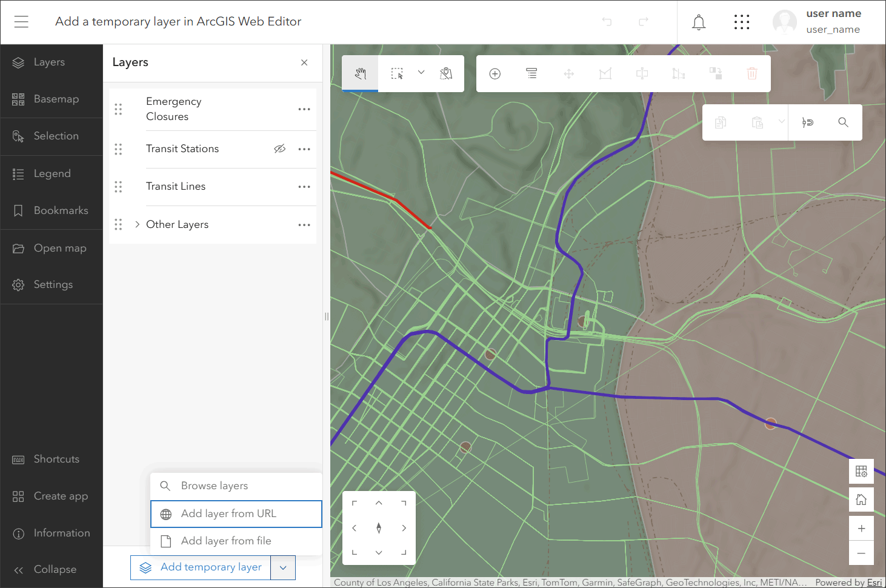Toggle Transit Stations layer visibility
Screen dimensions: 886x588
[279, 149]
